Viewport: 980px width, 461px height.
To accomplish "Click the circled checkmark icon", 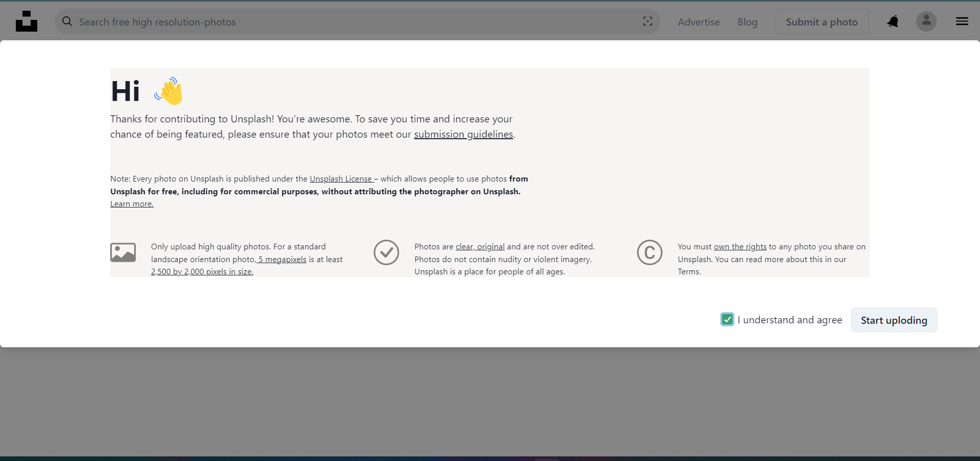I will (386, 252).
